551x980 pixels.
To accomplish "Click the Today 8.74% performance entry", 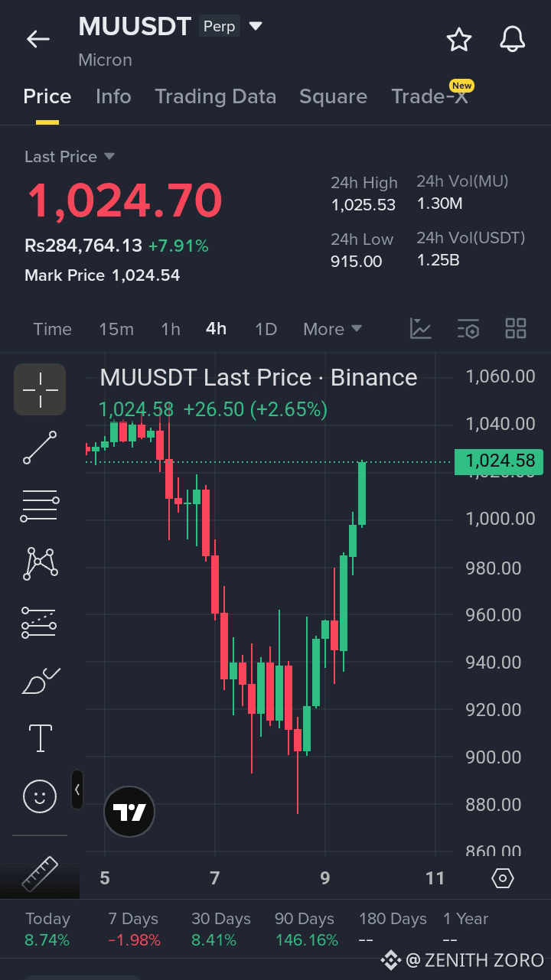I will pos(47,930).
